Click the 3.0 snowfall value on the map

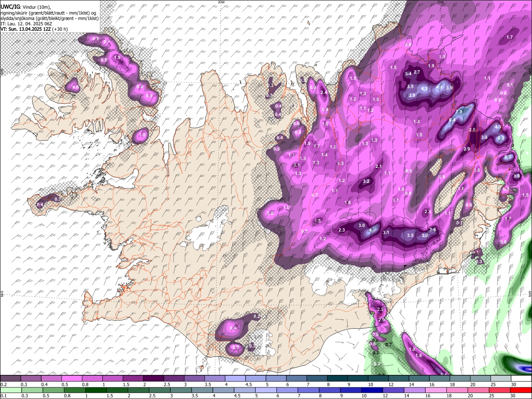(362, 225)
